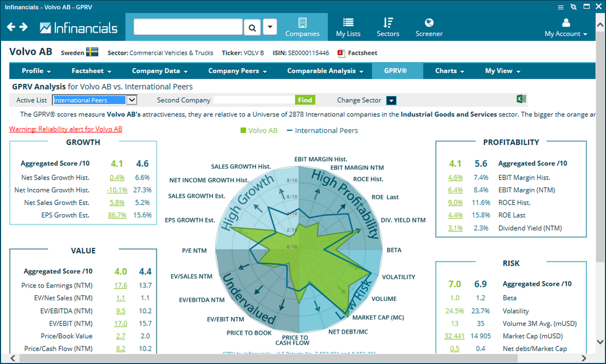Open the My Account user menu

(566, 27)
